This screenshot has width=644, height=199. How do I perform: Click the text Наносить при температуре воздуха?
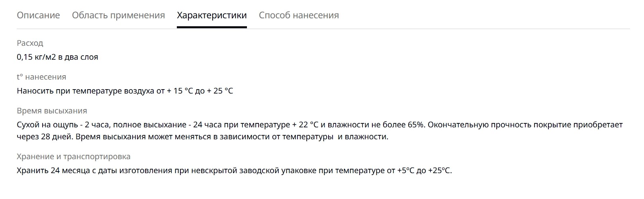click(85, 91)
